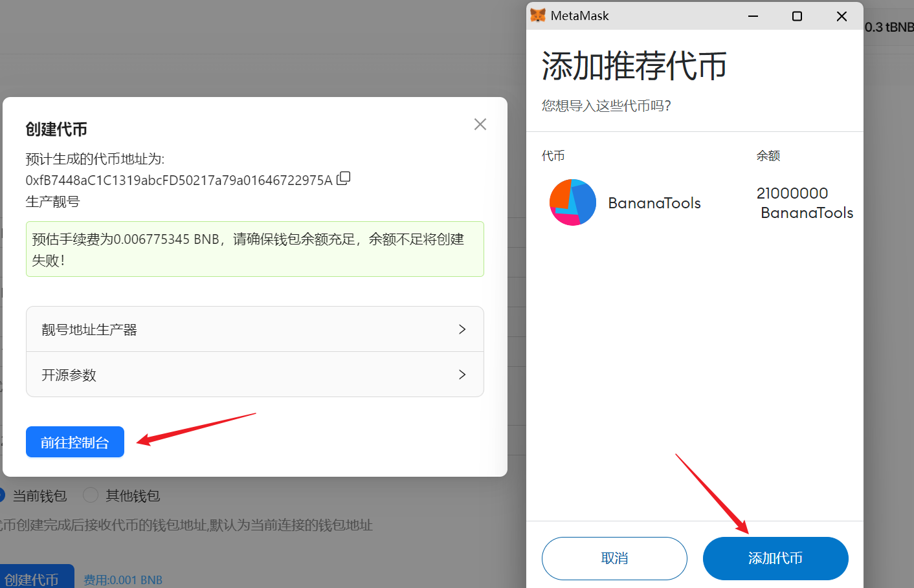Confirm with the 添加代币 button

click(775, 558)
